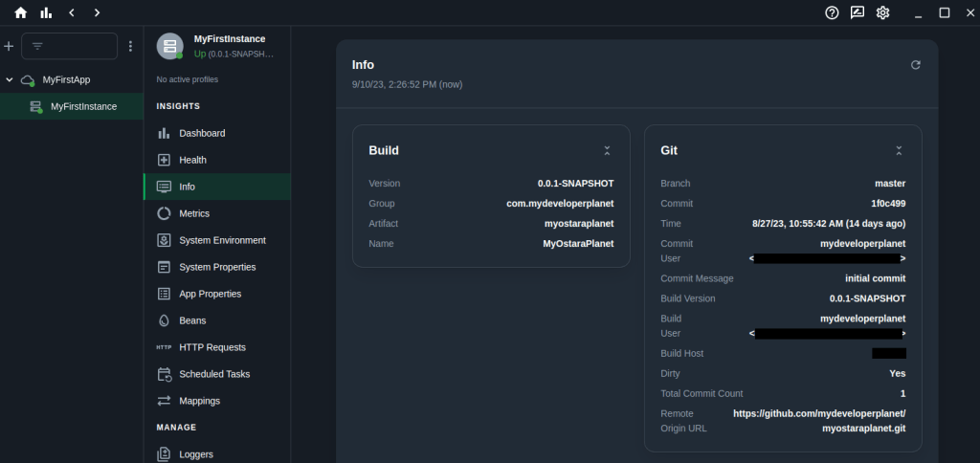The height and width of the screenshot is (463, 980).
Task: Open the bar chart dashboard icon in the top bar
Action: pos(46,12)
